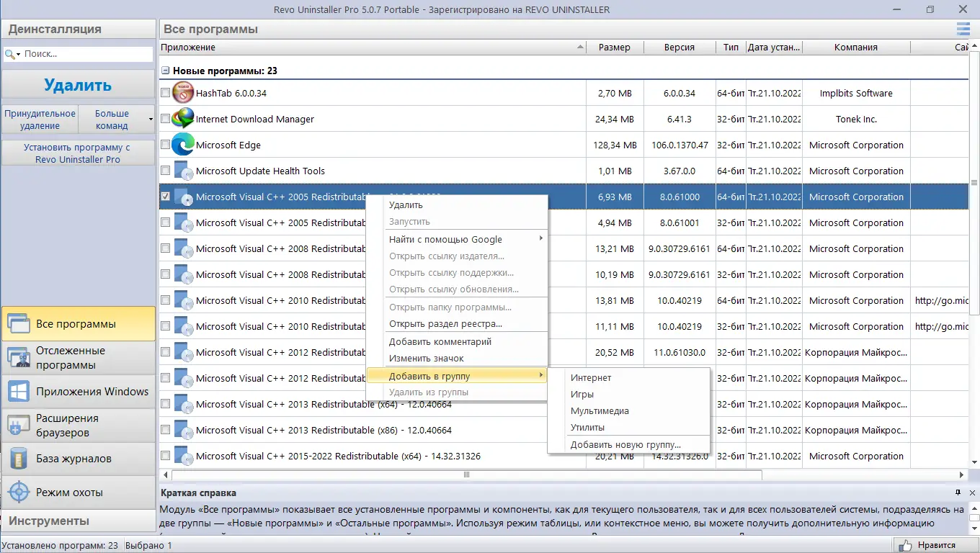The width and height of the screenshot is (980, 553).
Task: Open Отслеженные программы section
Action: (78, 358)
